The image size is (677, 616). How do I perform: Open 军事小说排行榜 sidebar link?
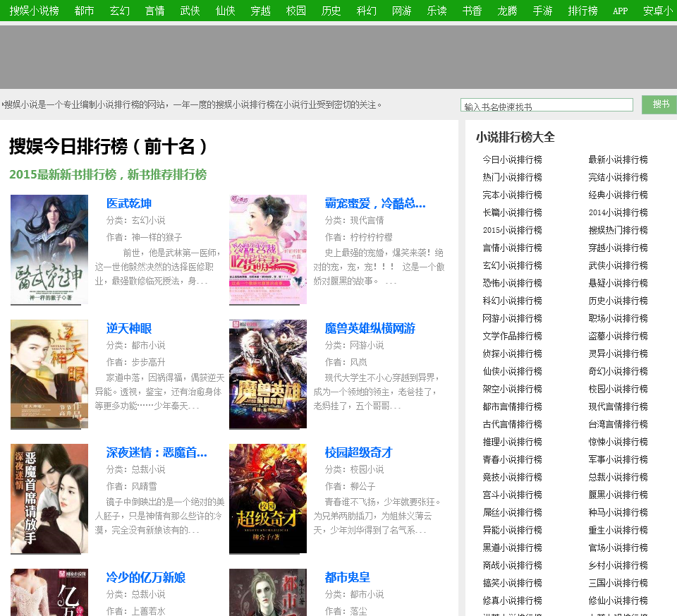[618, 459]
